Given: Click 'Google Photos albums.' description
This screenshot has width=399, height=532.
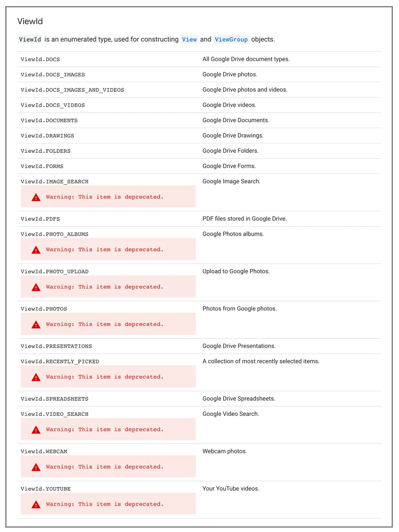Looking at the screenshot, I should point(233,234).
